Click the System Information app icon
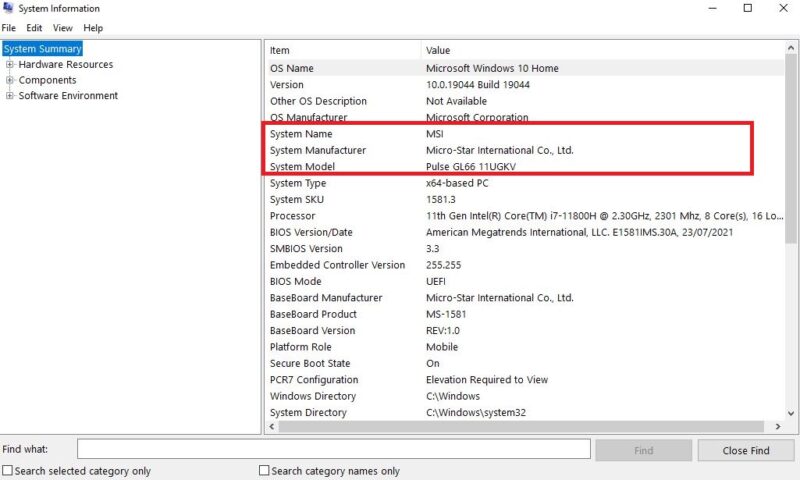Viewport: 800px width, 480px height. pyautogui.click(x=8, y=8)
